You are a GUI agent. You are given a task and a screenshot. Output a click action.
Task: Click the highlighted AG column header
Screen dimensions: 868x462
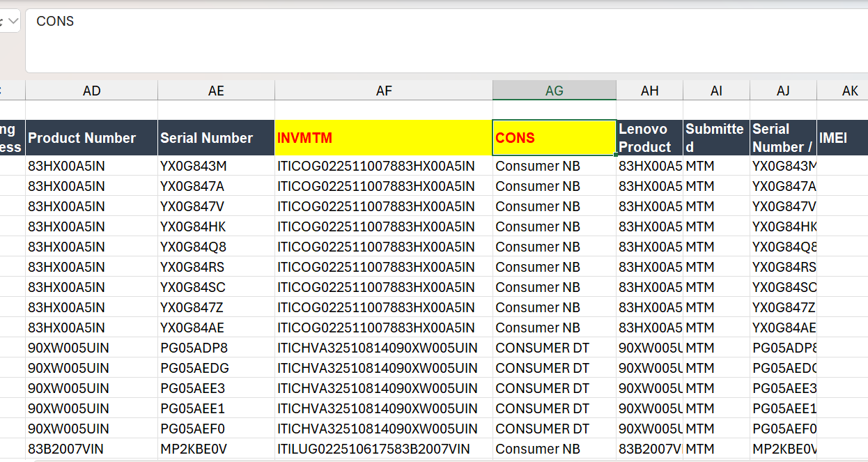click(554, 91)
